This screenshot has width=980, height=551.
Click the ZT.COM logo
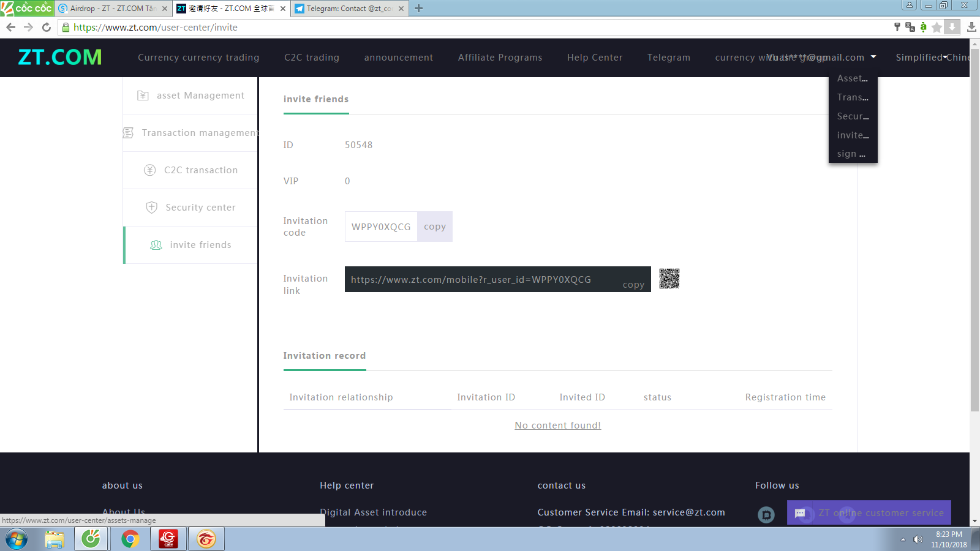click(60, 57)
